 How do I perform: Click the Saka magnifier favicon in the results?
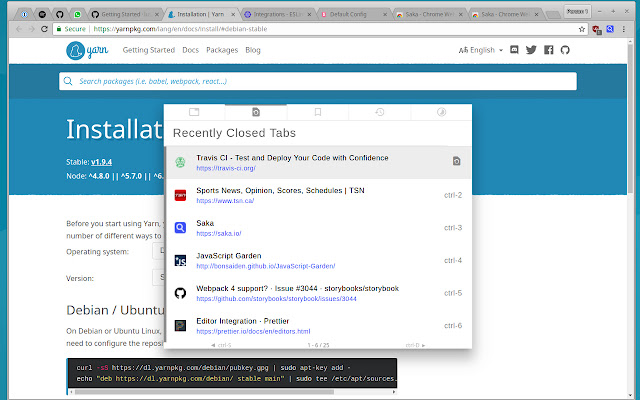pyautogui.click(x=180, y=228)
